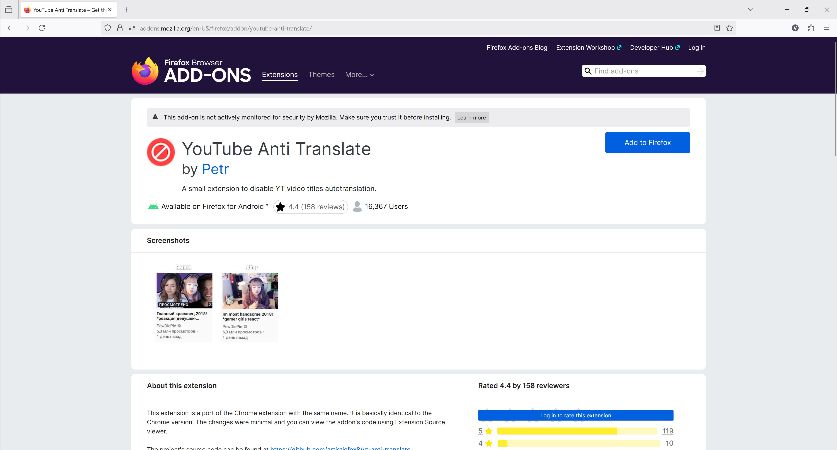
Task: Click the YouTube Anti Translate extension icon
Action: (x=161, y=152)
